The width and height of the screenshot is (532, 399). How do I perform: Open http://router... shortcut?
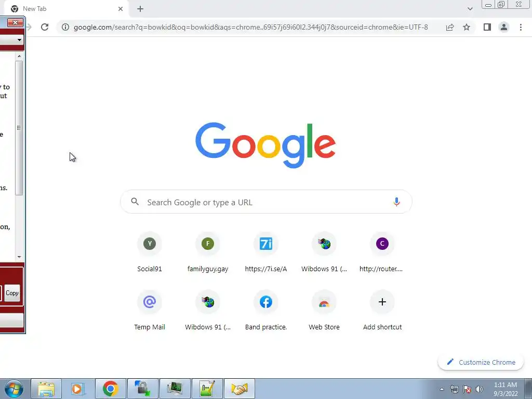click(382, 253)
